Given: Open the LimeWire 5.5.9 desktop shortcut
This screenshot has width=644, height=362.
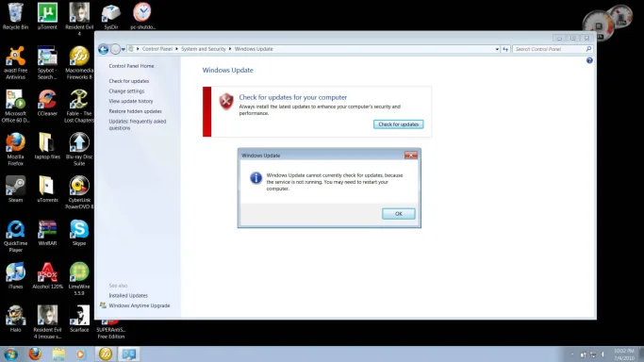Looking at the screenshot, I should click(x=79, y=279).
